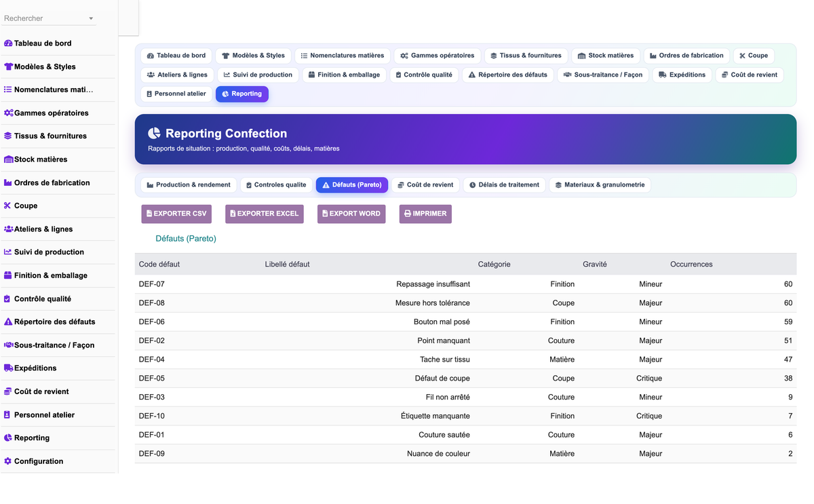This screenshot has height=504, width=814.
Task: Click the Sous-traitance sidebar handshake icon
Action: click(x=8, y=345)
